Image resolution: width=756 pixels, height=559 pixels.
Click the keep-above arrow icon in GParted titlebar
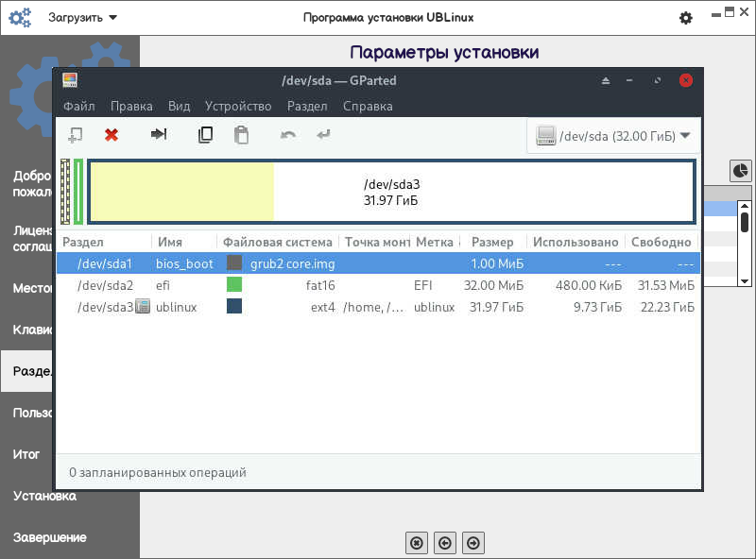606,80
